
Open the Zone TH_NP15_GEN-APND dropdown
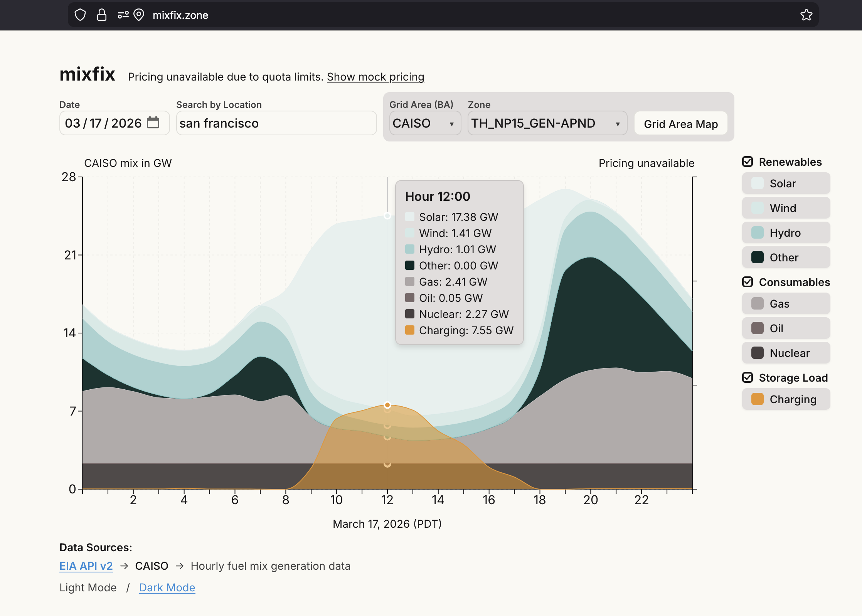[x=547, y=123]
